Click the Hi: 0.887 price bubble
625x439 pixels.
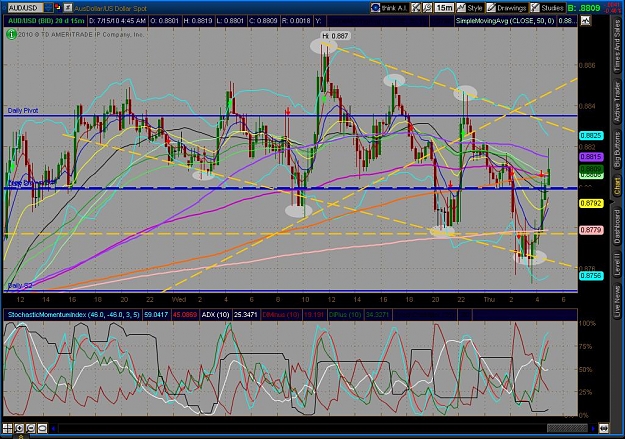[335, 36]
